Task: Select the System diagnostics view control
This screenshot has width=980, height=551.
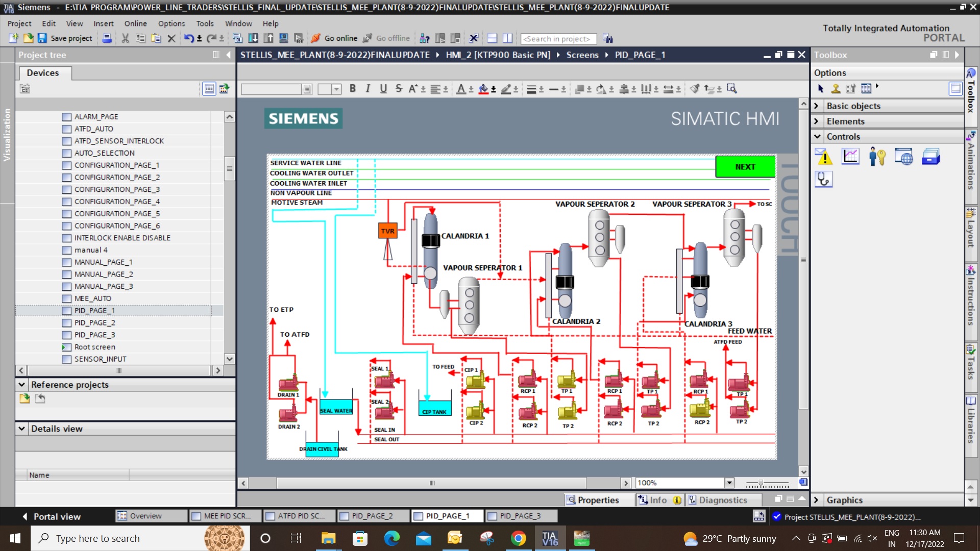Action: pos(824,179)
